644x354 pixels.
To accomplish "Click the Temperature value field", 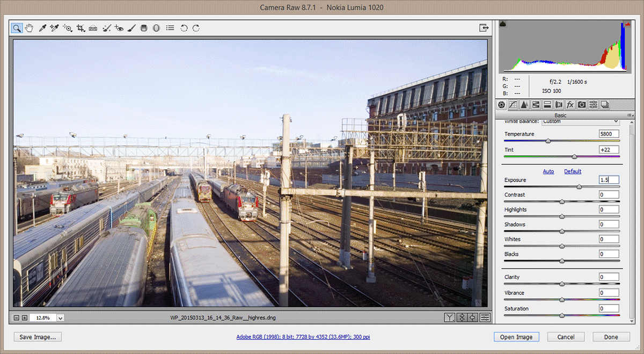I will pos(609,134).
